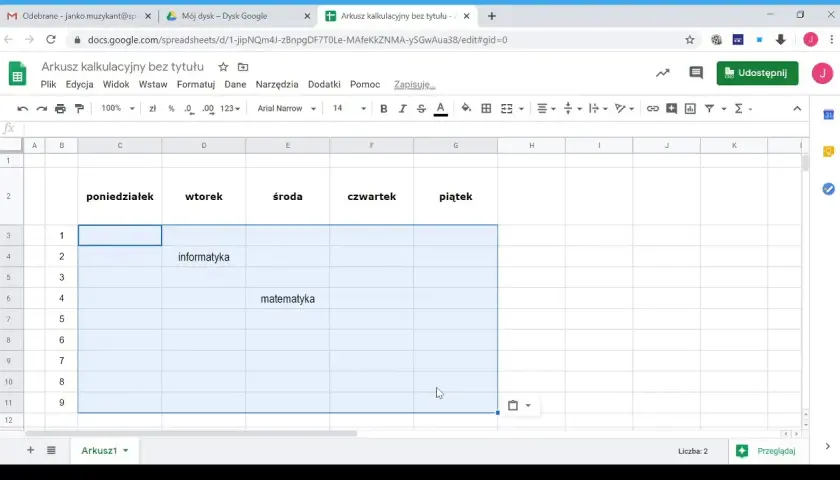The height and width of the screenshot is (480, 840).
Task: Open the Edycja menu
Action: (x=79, y=85)
